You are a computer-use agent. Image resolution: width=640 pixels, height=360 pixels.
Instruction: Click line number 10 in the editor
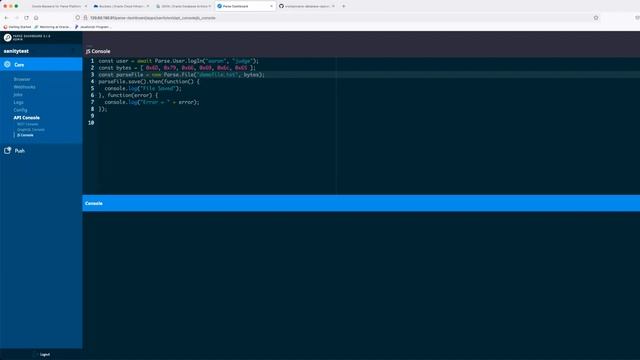coord(91,123)
